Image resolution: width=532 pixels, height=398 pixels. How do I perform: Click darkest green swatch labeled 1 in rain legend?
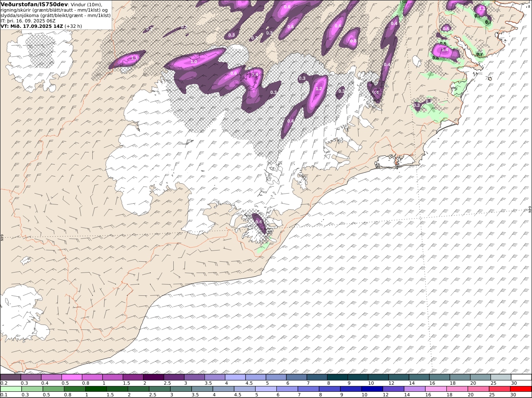97,389
